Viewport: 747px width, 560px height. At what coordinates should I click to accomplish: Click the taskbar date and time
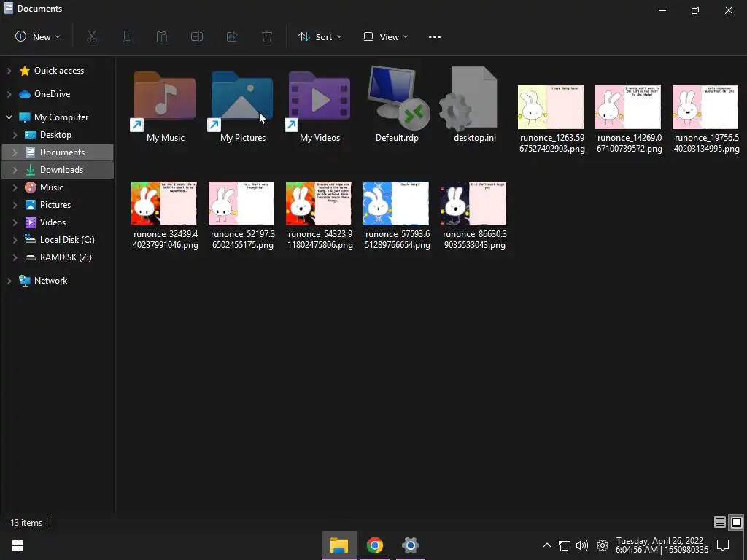[x=662, y=545]
